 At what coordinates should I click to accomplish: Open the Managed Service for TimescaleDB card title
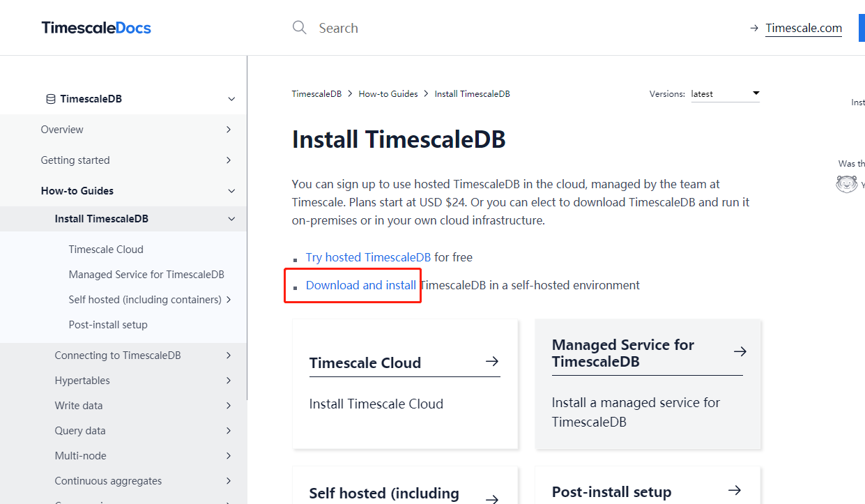(623, 353)
